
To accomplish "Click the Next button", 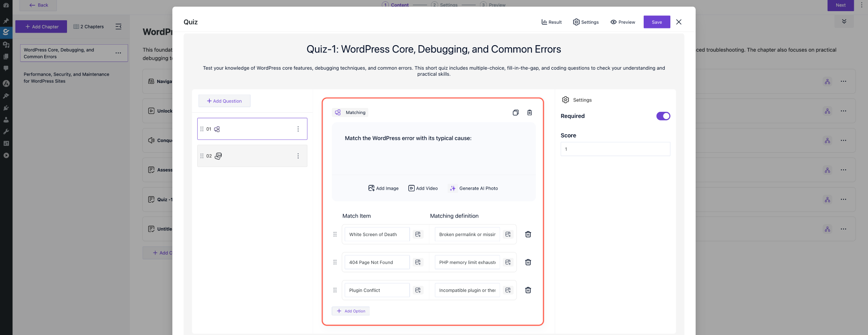I will point(840,5).
